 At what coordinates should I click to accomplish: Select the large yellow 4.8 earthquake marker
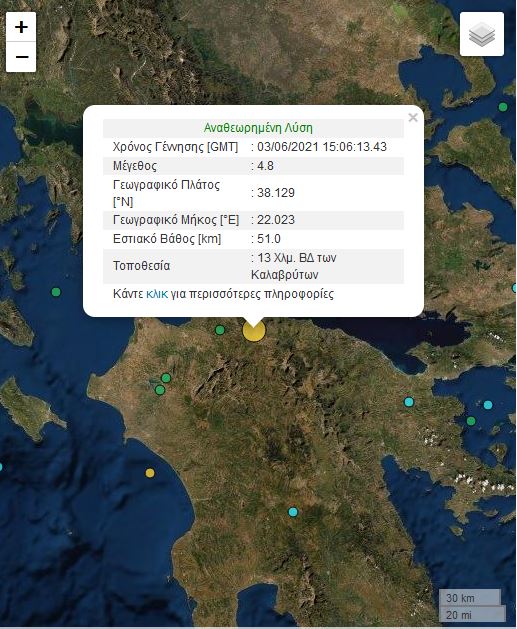[254, 330]
